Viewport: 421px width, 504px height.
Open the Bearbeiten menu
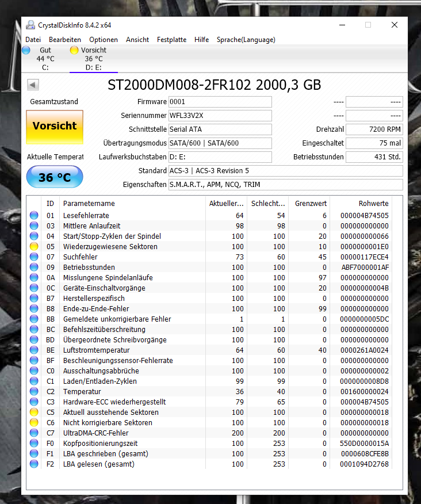(x=65, y=40)
